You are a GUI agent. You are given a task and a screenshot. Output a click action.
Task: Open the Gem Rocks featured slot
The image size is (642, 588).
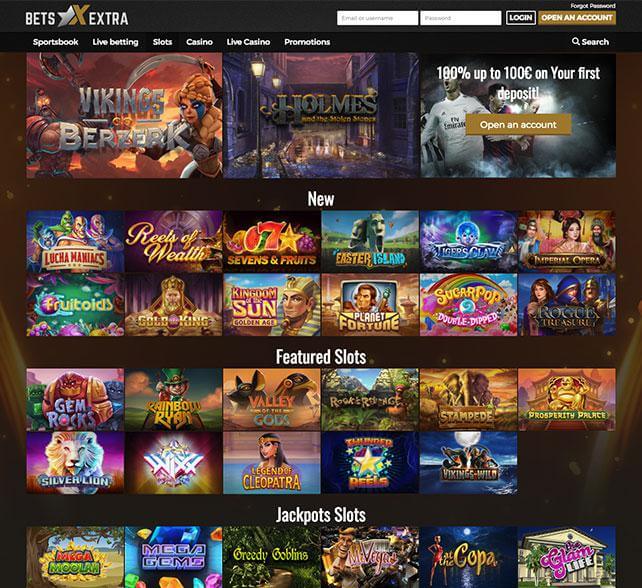point(75,399)
